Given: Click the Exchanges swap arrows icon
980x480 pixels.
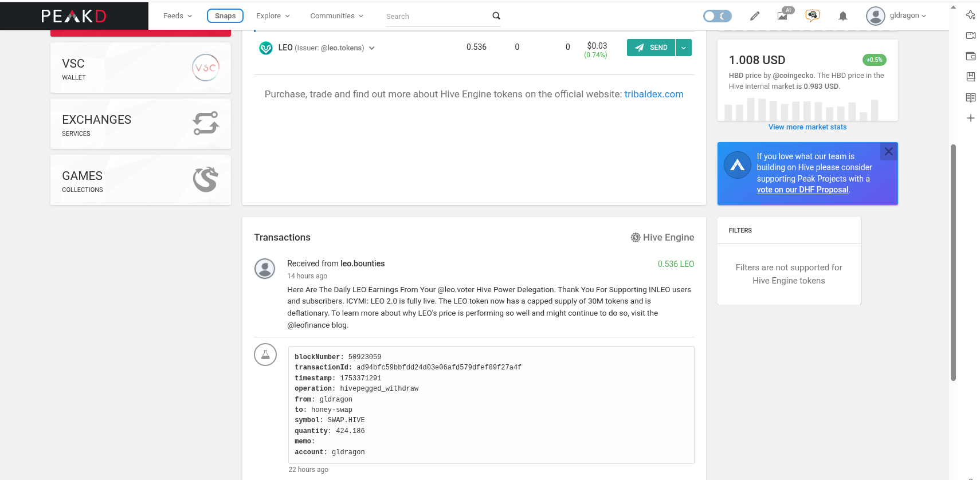Looking at the screenshot, I should (206, 123).
